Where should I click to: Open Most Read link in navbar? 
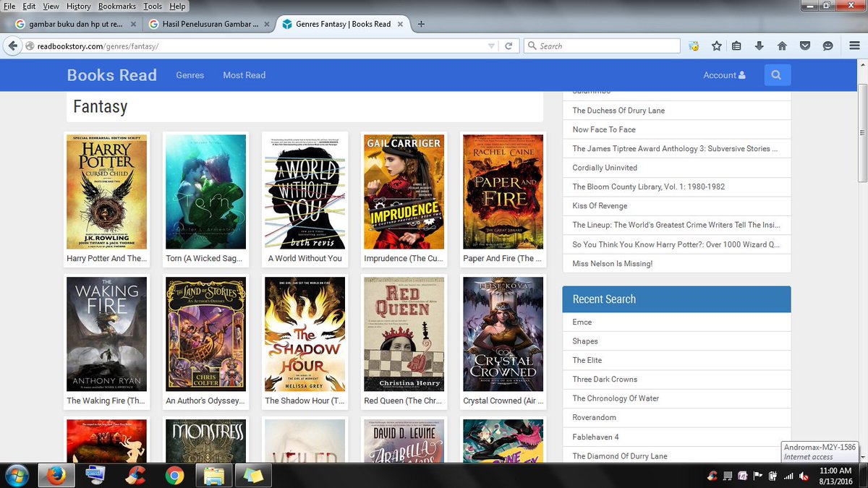(244, 75)
